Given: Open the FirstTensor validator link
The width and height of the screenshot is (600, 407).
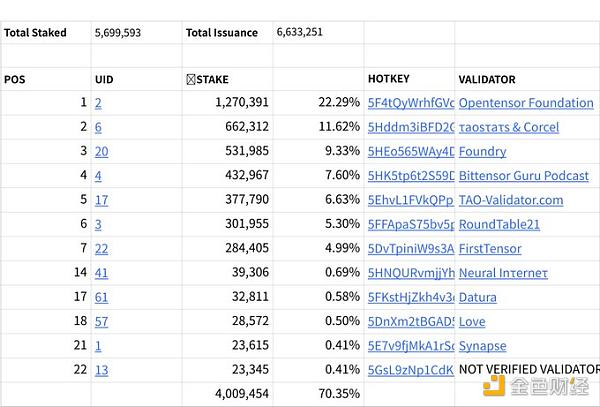Looking at the screenshot, I should click(x=490, y=249).
